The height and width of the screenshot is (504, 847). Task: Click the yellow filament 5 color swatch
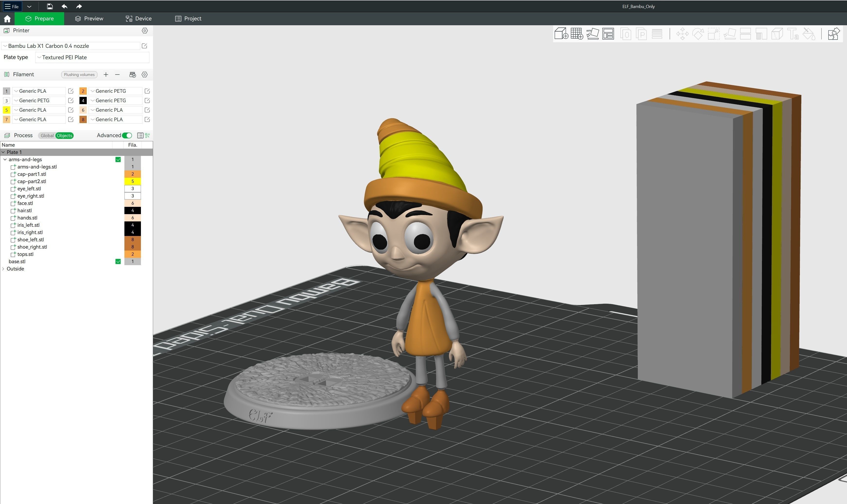6,110
